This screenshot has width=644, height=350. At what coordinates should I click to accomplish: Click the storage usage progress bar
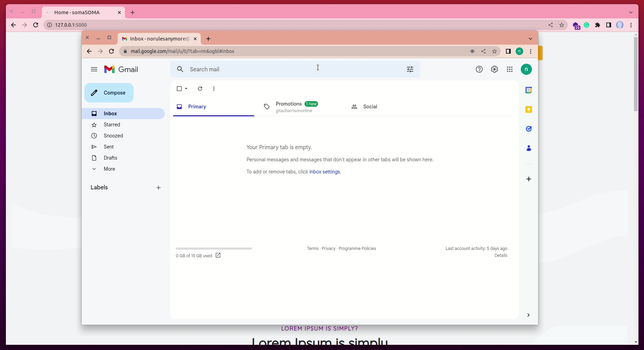tap(214, 249)
